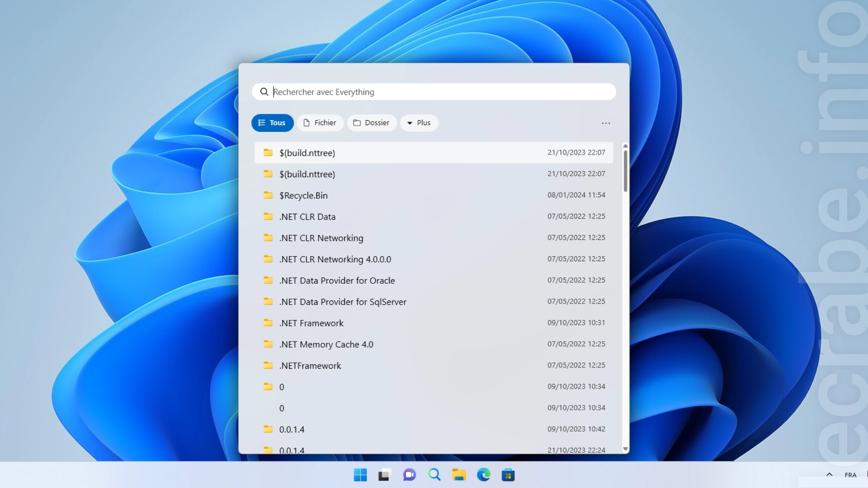868x488 pixels.
Task: Select the .NET Memory Cache 4.0 result
Action: pos(434,344)
